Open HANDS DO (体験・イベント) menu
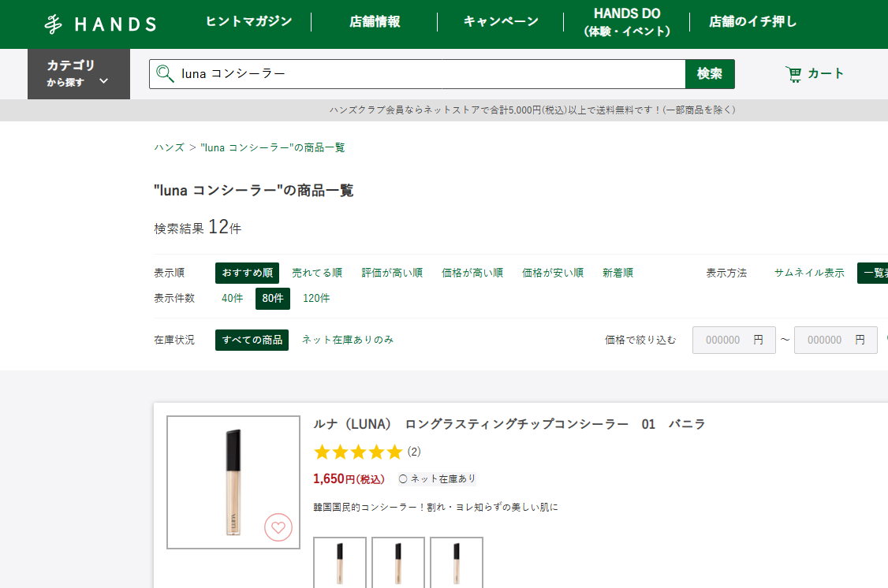This screenshot has width=888, height=588. (x=627, y=22)
